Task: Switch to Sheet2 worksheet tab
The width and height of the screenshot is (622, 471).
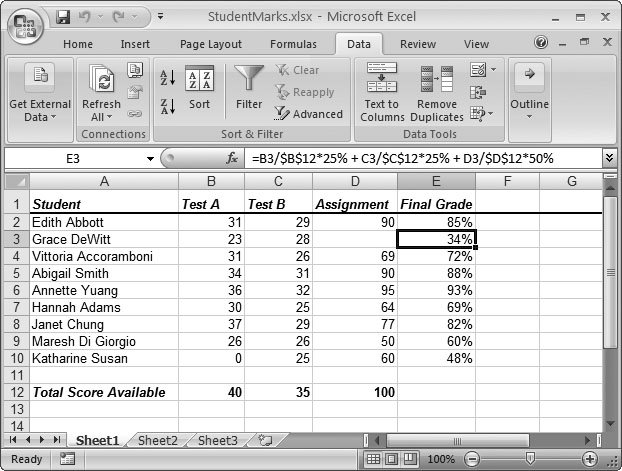Action: tap(157, 440)
